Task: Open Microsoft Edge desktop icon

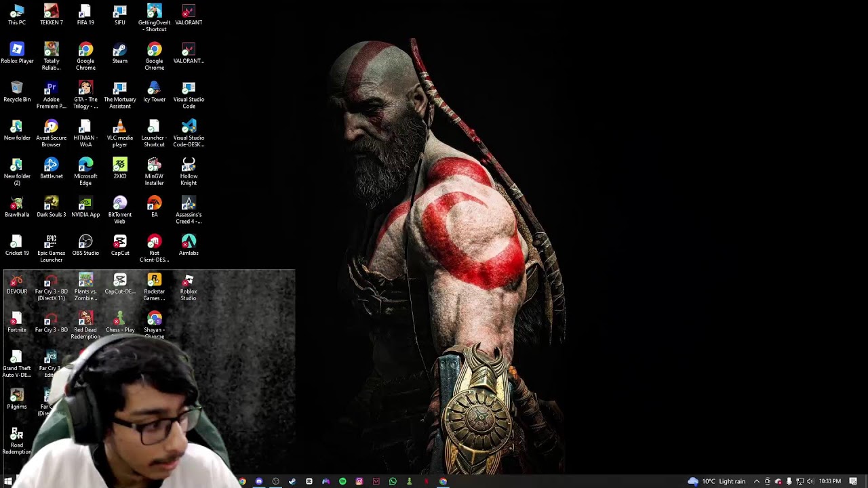Action: pyautogui.click(x=85, y=172)
